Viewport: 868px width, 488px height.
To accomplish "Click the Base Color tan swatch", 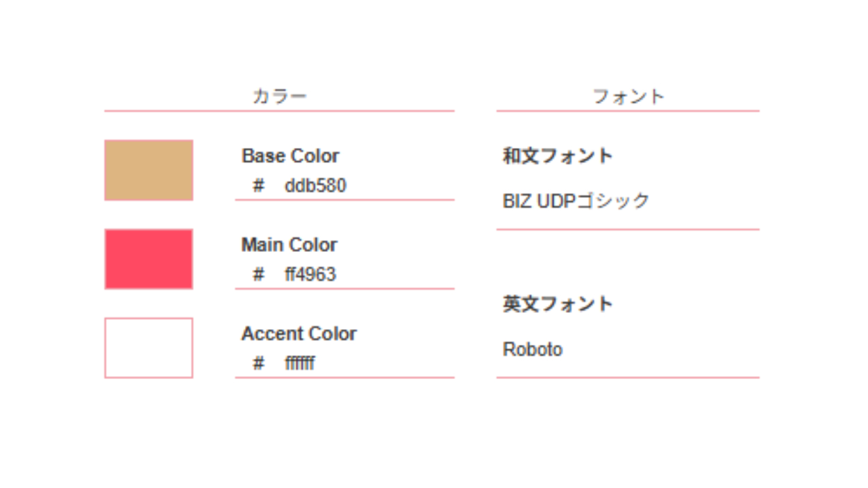I will pos(149,170).
